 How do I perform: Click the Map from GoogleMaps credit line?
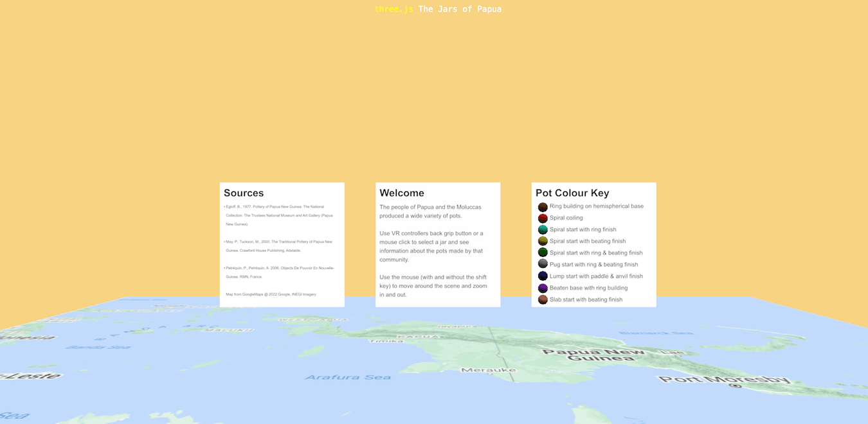[x=271, y=294]
